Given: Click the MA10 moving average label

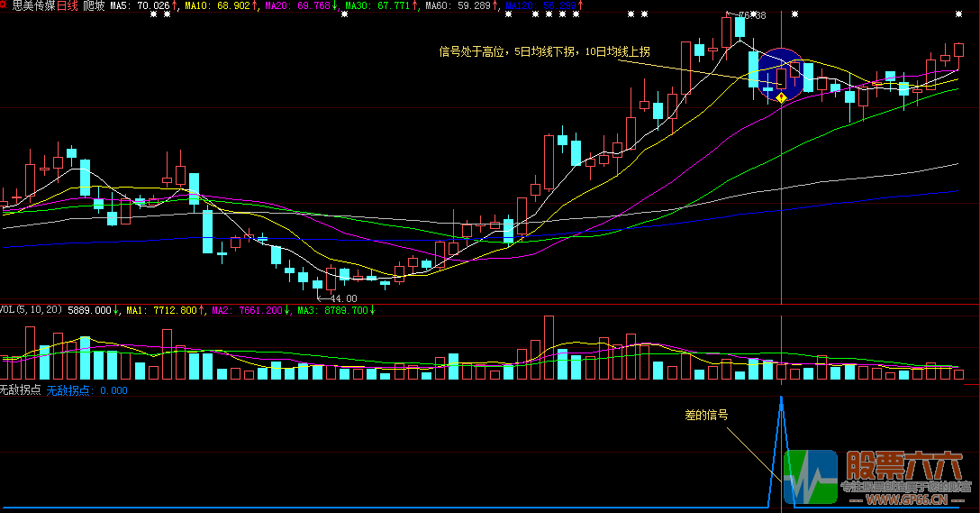Looking at the screenshot, I should (x=197, y=6).
